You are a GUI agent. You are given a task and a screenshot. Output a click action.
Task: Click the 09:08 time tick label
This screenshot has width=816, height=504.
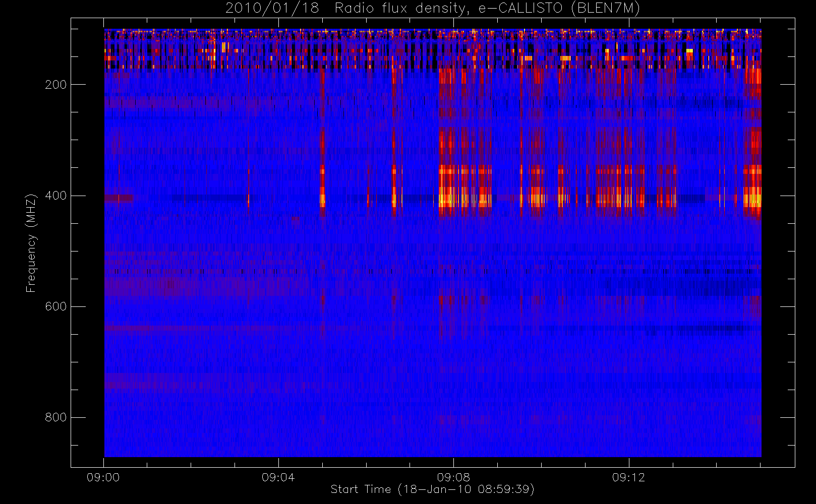coord(453,477)
